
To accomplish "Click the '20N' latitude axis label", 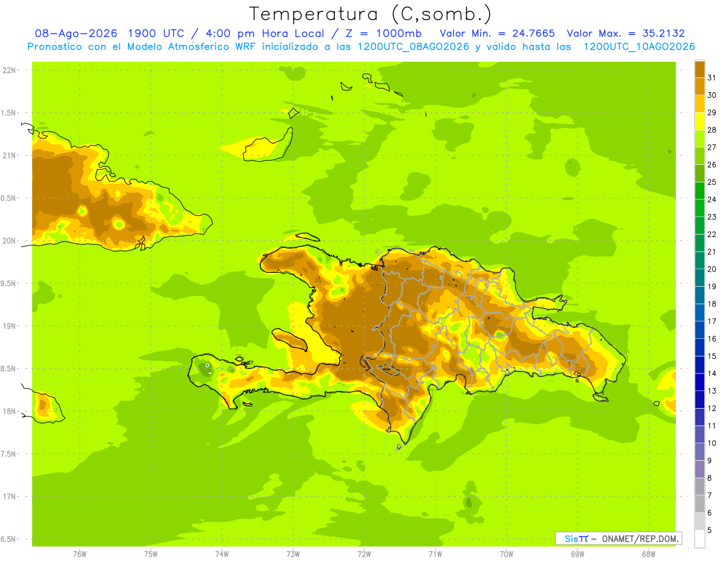I will click(x=9, y=241).
